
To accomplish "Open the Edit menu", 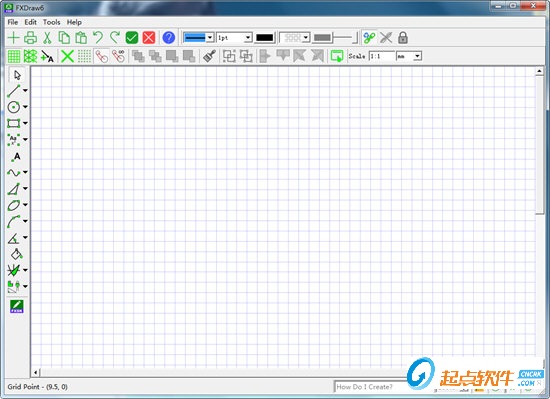I will [x=31, y=22].
